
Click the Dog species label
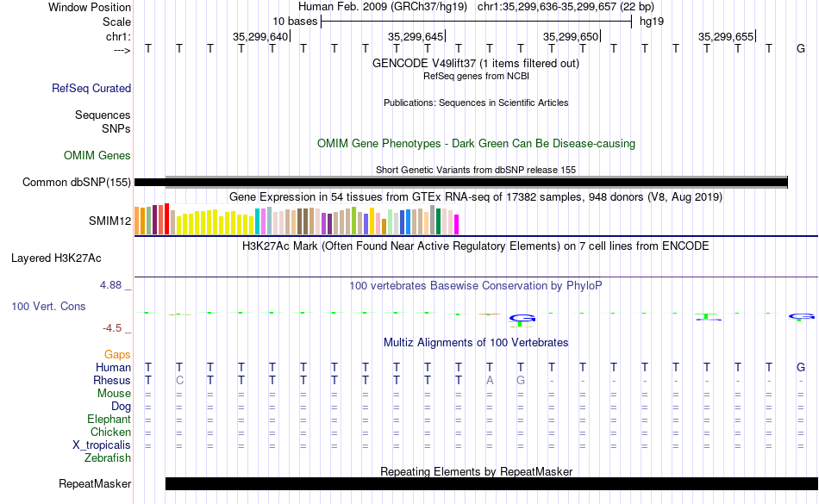pos(121,407)
